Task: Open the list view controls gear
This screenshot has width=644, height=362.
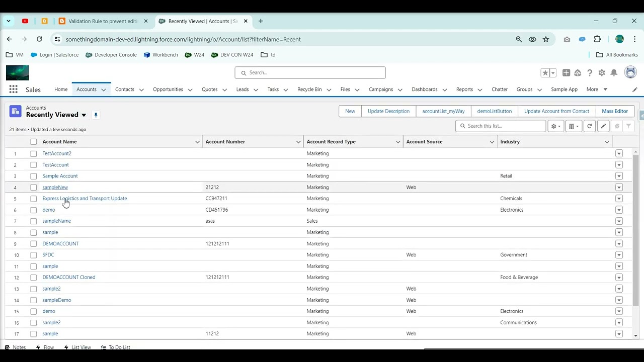Action: tap(555, 126)
